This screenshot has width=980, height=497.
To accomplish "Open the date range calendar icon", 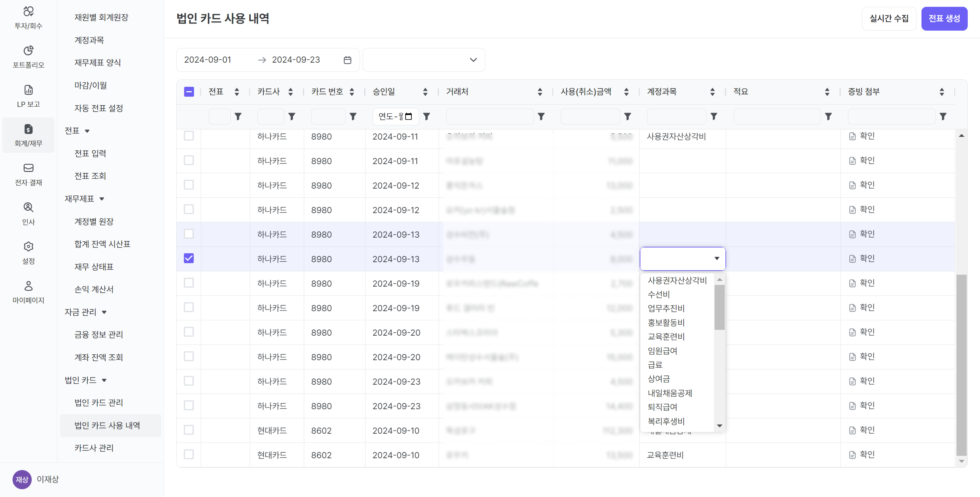I will pos(347,60).
